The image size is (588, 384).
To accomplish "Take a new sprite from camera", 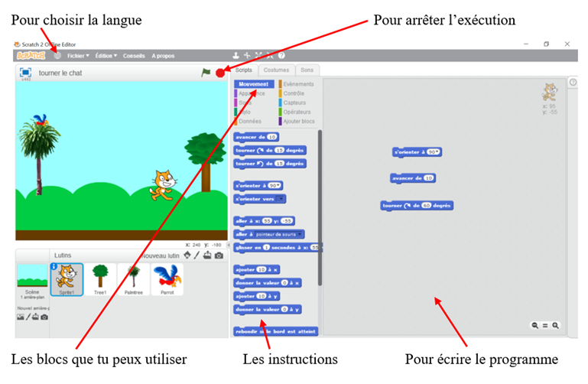I will (219, 255).
